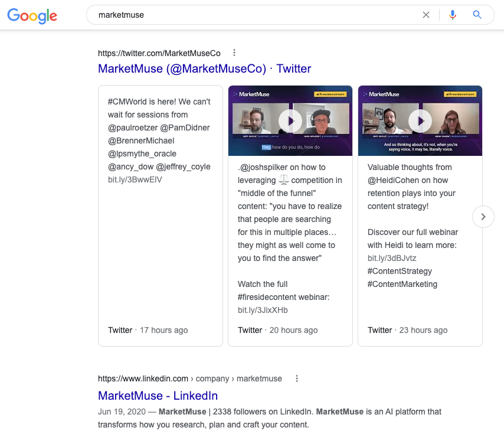This screenshot has width=504, height=444.
Task: Play the @joshspilker webinar video
Action: point(290,121)
